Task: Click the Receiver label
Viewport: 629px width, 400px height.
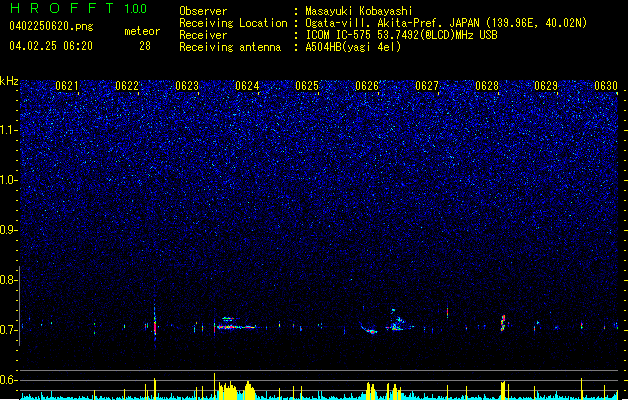Action: [203, 35]
